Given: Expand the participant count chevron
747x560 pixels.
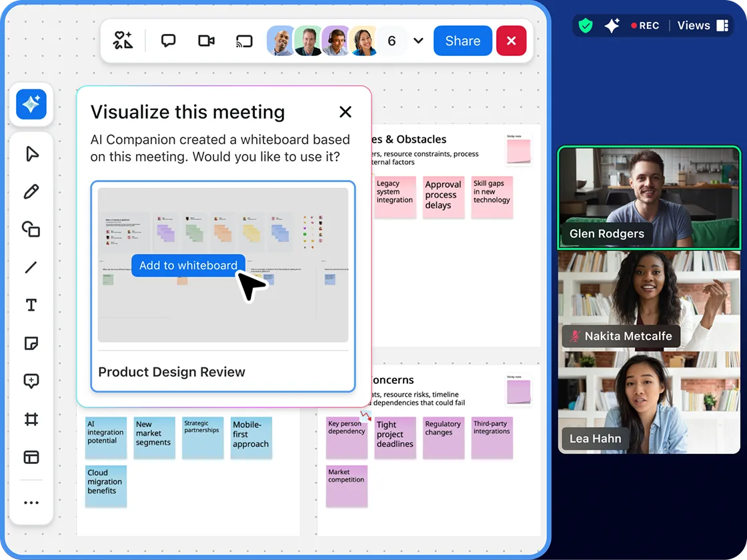Looking at the screenshot, I should [x=418, y=41].
